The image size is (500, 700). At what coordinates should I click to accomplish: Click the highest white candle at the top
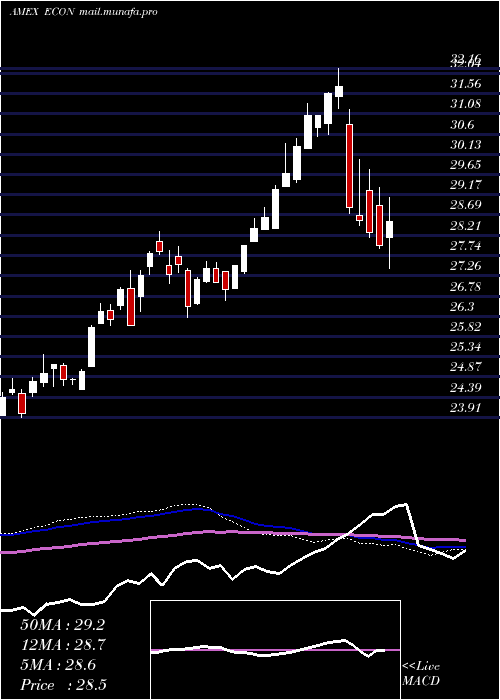pyautogui.click(x=339, y=91)
